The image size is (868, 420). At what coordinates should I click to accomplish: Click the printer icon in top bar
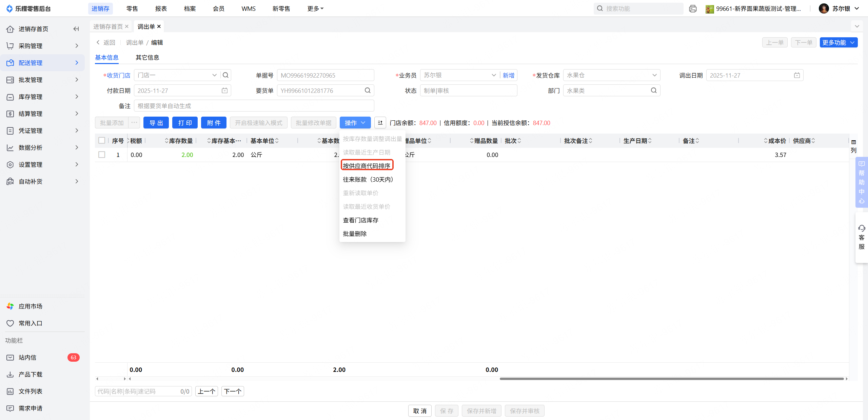(693, 9)
